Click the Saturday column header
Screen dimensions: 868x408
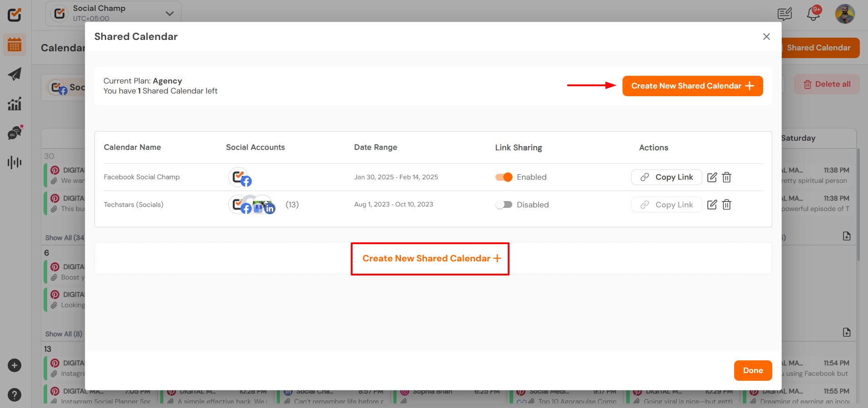click(798, 138)
